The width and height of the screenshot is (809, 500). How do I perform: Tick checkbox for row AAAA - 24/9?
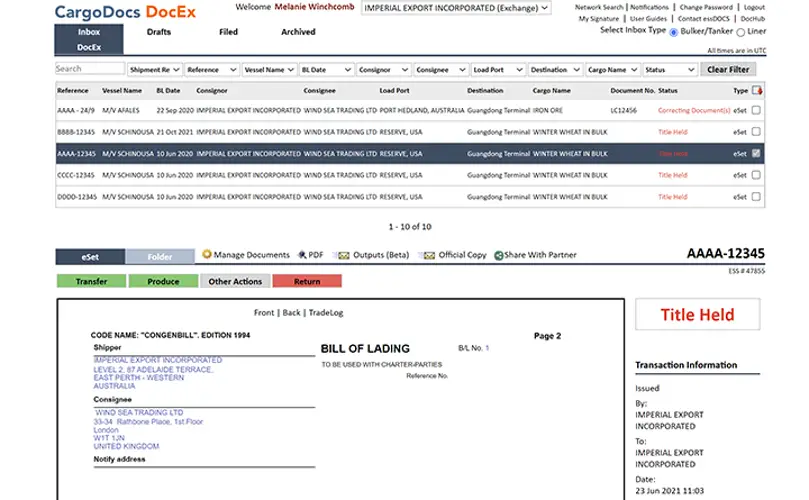point(756,110)
